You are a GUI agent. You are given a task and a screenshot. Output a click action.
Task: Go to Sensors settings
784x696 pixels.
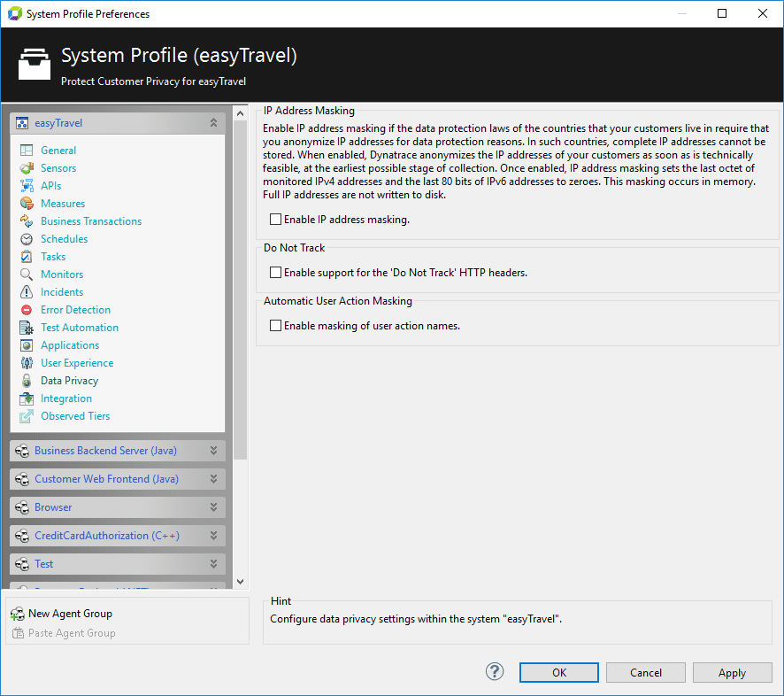[58, 168]
